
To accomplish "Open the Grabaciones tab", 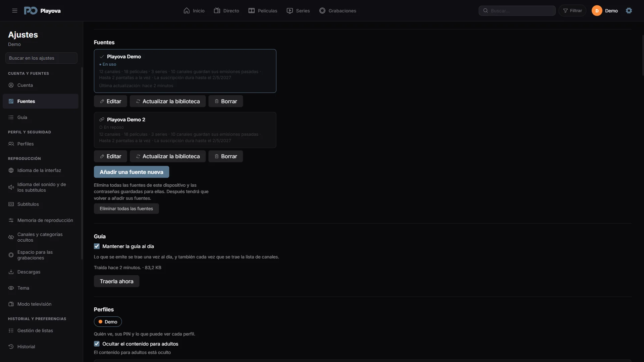I will click(x=338, y=11).
